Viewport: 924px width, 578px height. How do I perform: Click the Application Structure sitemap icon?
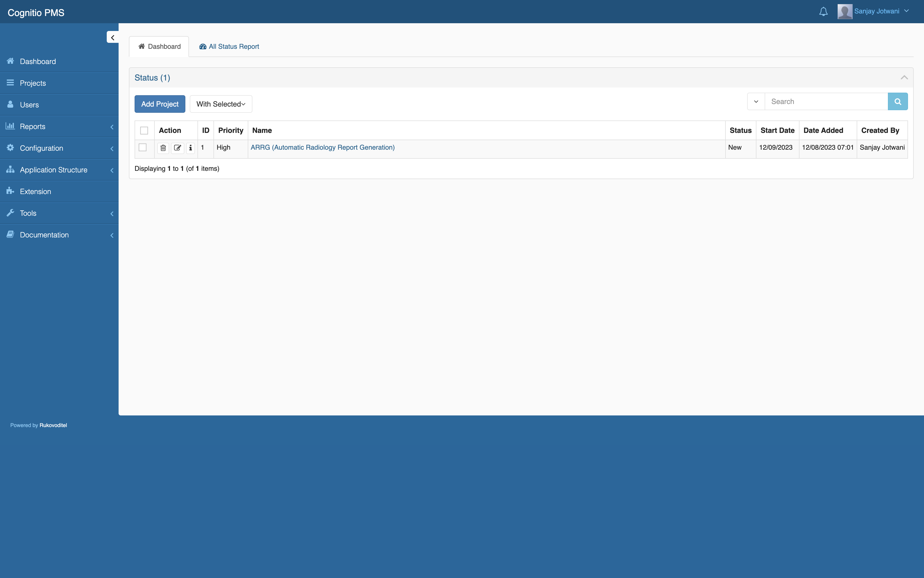[10, 169]
